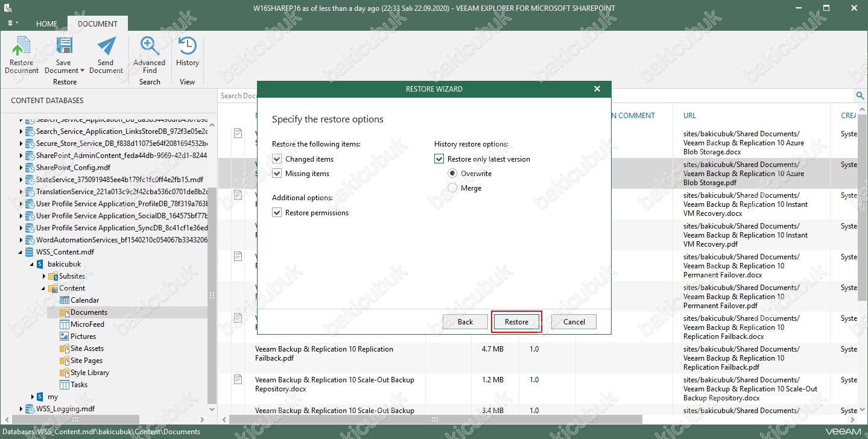Screen dimensions: 868x439
Task: Expand the WordAutomationServices database node
Action: click(x=21, y=240)
